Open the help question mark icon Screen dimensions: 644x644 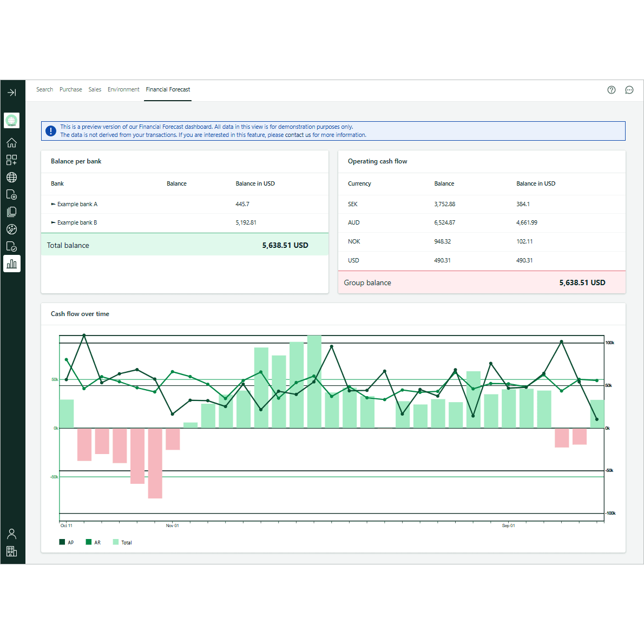612,90
